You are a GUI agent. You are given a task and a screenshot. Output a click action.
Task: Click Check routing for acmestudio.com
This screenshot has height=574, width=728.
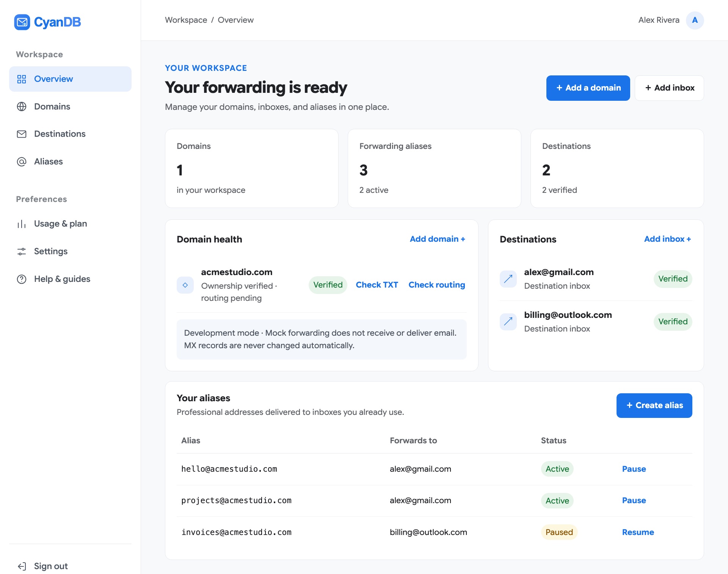point(436,285)
